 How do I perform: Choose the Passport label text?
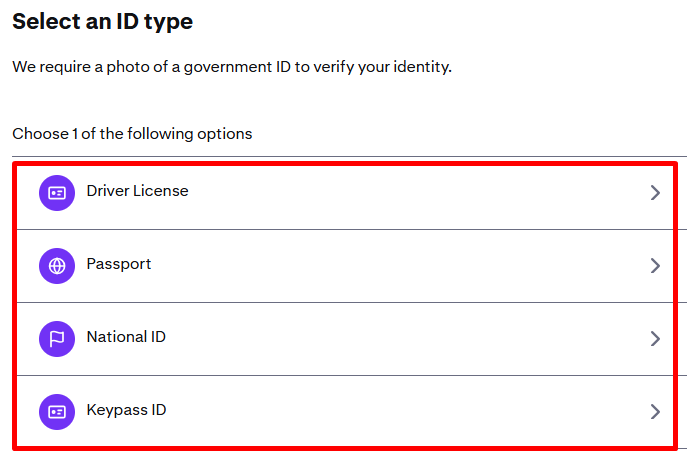coord(119,264)
